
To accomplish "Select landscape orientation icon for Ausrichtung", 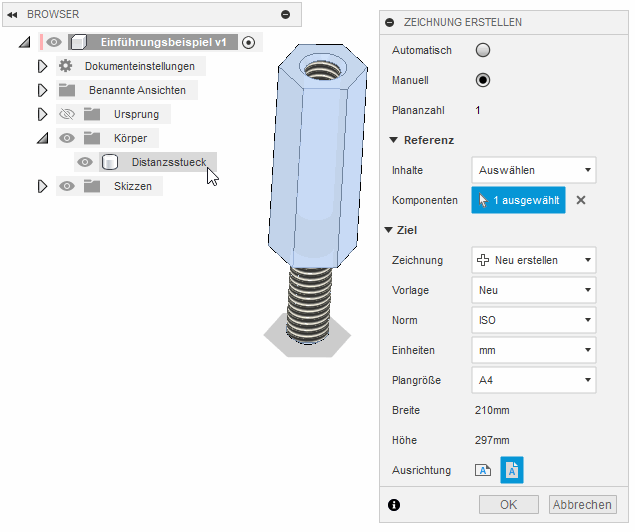I will pyautogui.click(x=483, y=470).
